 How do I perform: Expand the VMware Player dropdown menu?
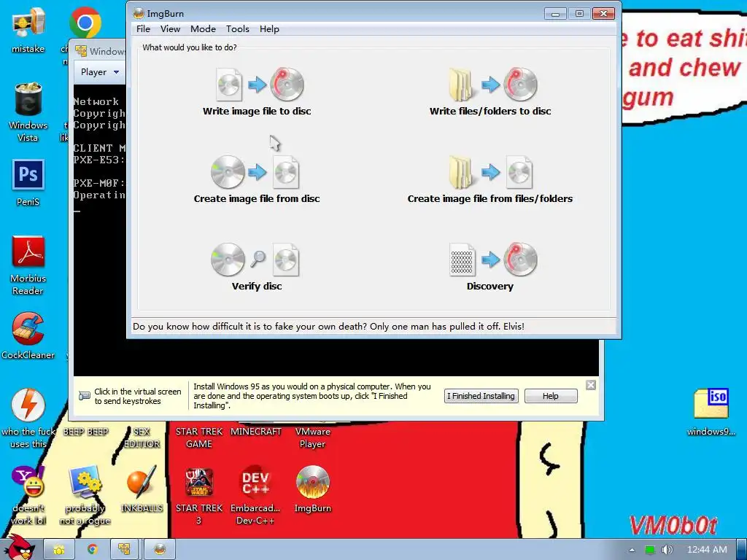[x=99, y=72]
